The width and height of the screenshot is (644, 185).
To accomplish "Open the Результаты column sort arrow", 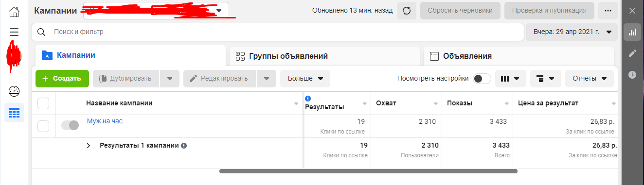I will [365, 104].
